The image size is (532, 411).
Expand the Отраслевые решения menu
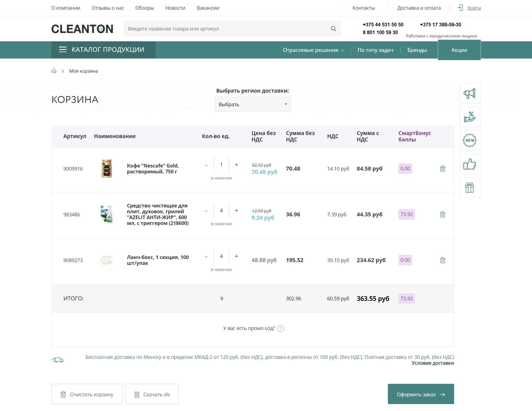pyautogui.click(x=313, y=50)
